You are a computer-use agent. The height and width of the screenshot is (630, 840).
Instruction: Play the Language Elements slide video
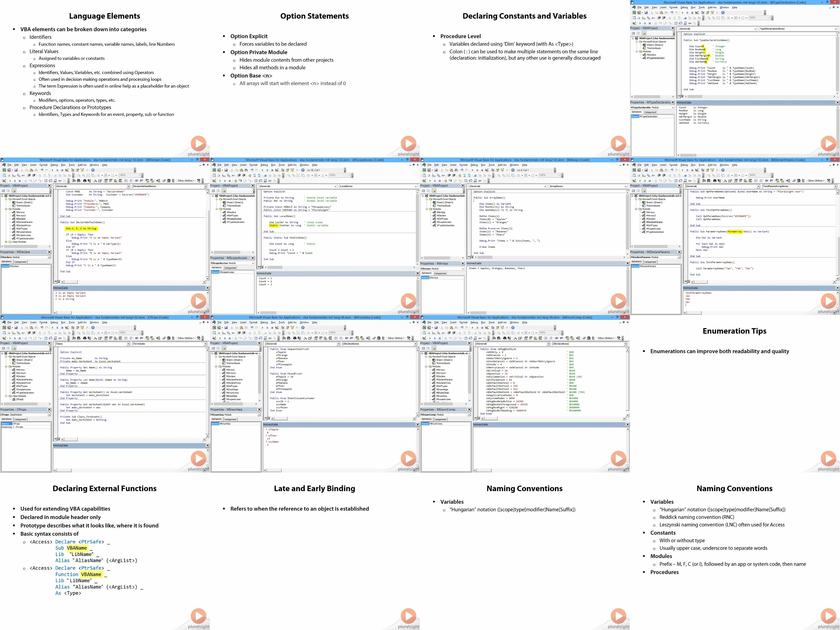(198, 144)
